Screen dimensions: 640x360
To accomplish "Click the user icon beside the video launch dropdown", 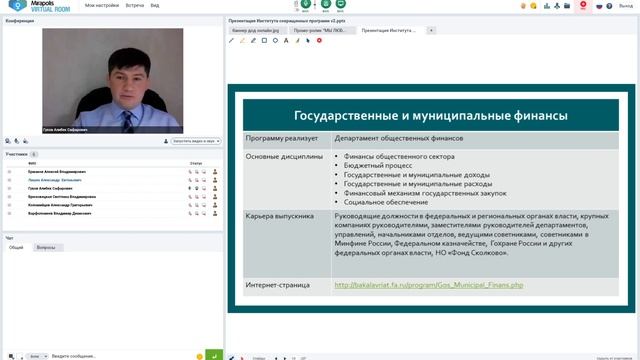I will click(166, 141).
